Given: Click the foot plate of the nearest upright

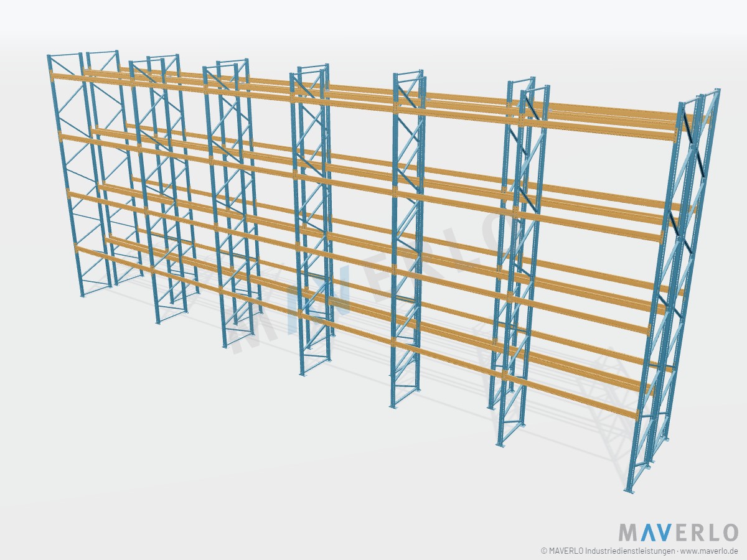Looking at the screenshot, I should (629, 490).
